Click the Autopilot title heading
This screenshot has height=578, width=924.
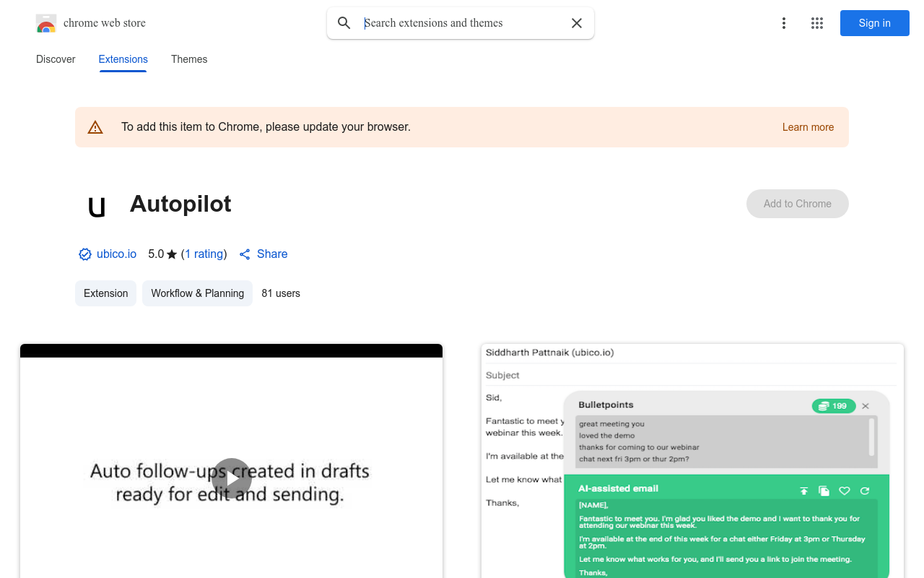pos(180,204)
